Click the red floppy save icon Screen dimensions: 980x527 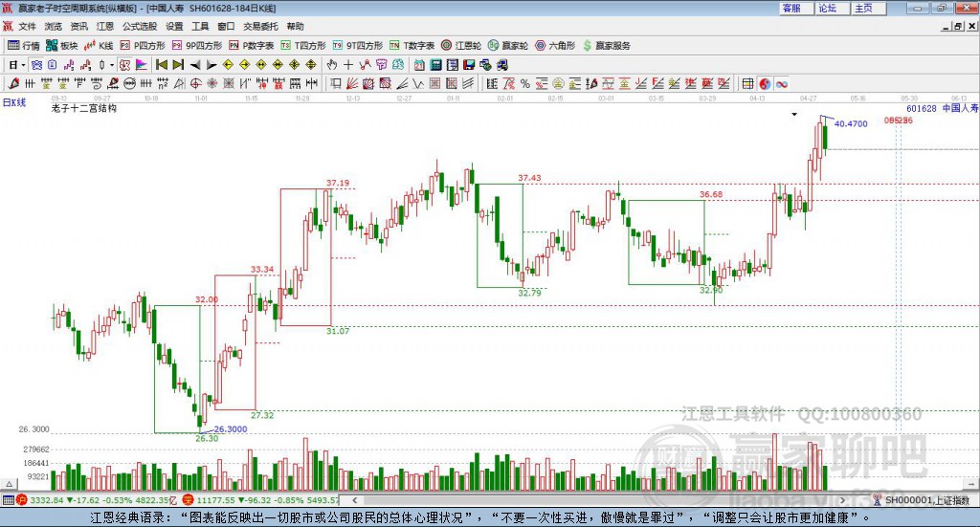click(x=469, y=65)
